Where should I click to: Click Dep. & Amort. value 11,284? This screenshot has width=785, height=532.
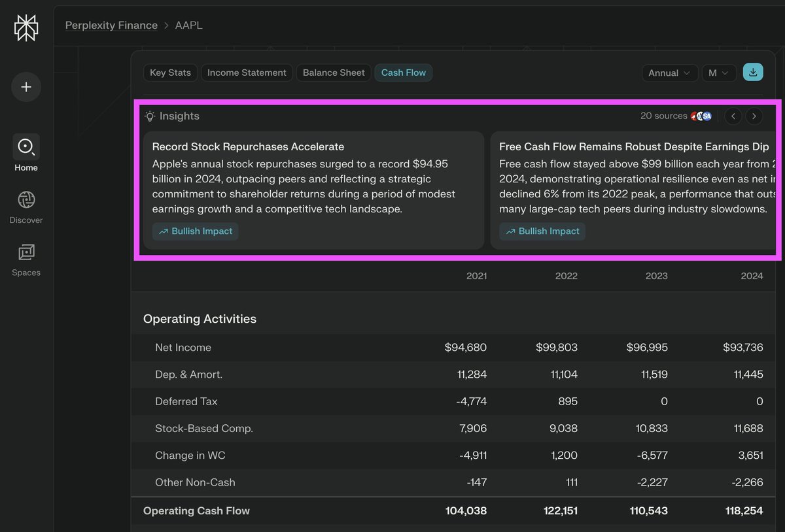472,374
